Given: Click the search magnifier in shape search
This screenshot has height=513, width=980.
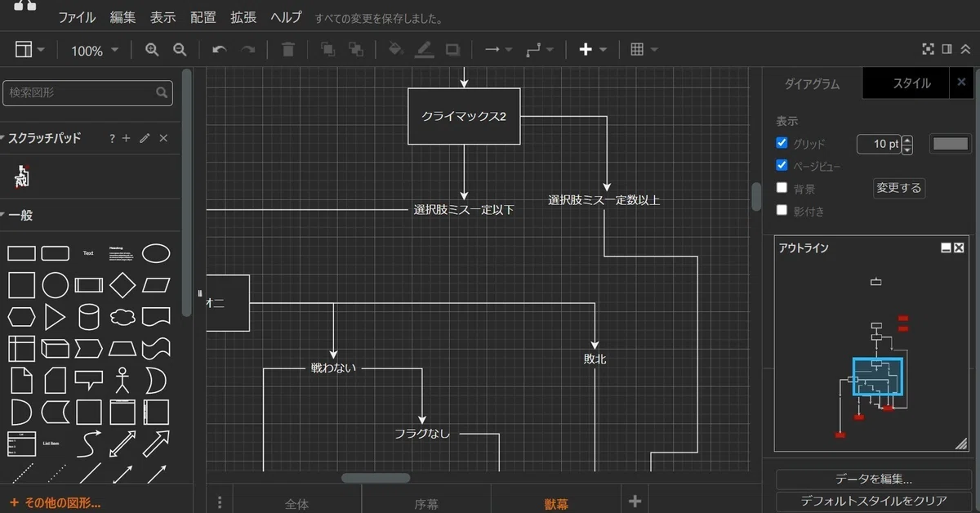Looking at the screenshot, I should coord(162,93).
